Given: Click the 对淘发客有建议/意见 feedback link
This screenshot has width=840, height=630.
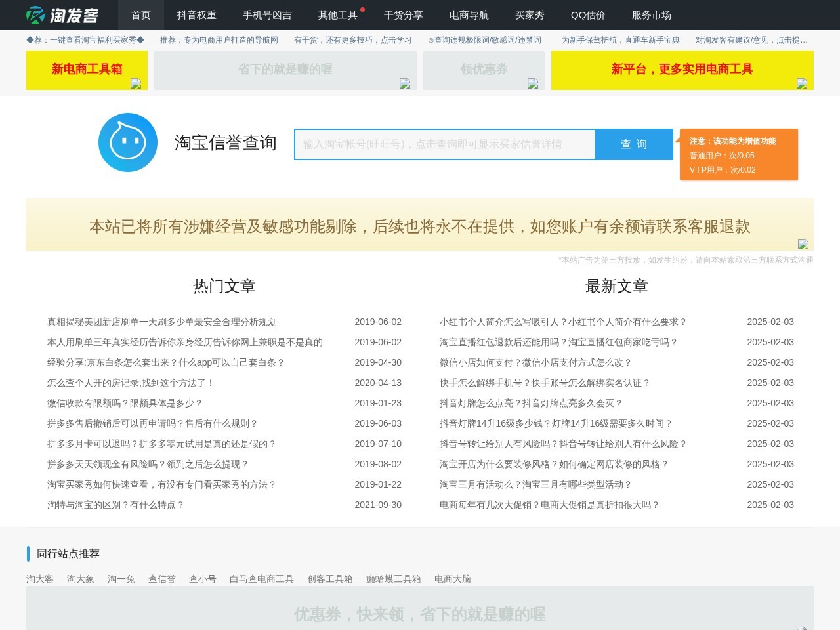Looking at the screenshot, I should [x=751, y=40].
